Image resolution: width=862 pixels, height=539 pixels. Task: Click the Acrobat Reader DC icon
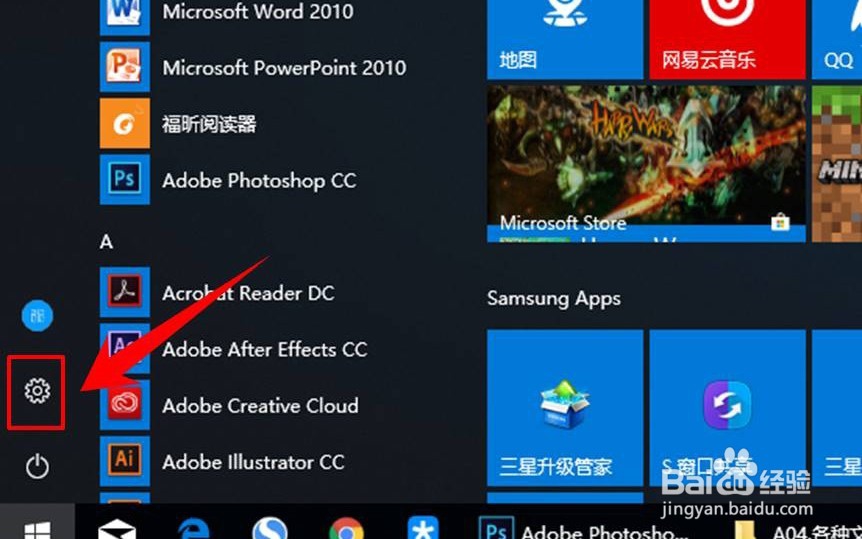coord(125,292)
